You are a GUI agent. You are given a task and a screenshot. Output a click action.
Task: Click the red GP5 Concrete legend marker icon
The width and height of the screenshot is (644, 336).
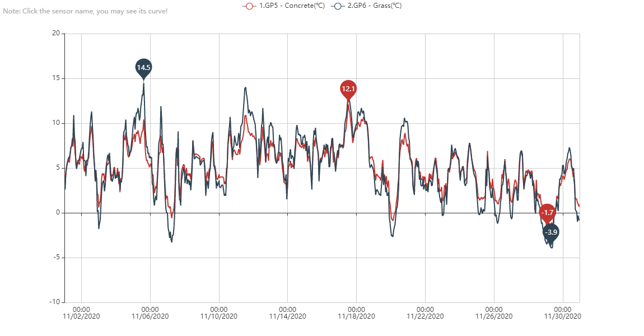(249, 6)
